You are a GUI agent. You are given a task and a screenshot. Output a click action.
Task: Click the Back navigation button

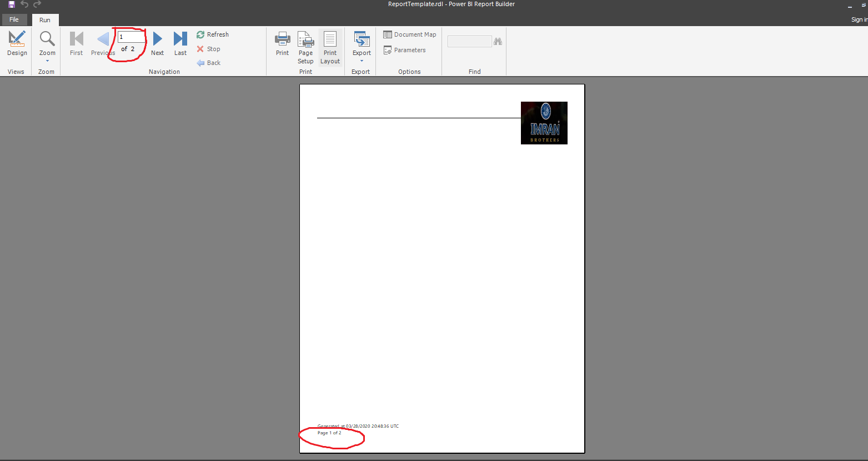(x=209, y=63)
